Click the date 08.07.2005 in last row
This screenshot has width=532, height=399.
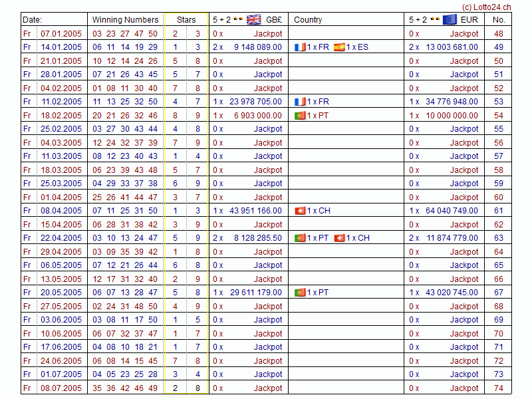(x=61, y=388)
